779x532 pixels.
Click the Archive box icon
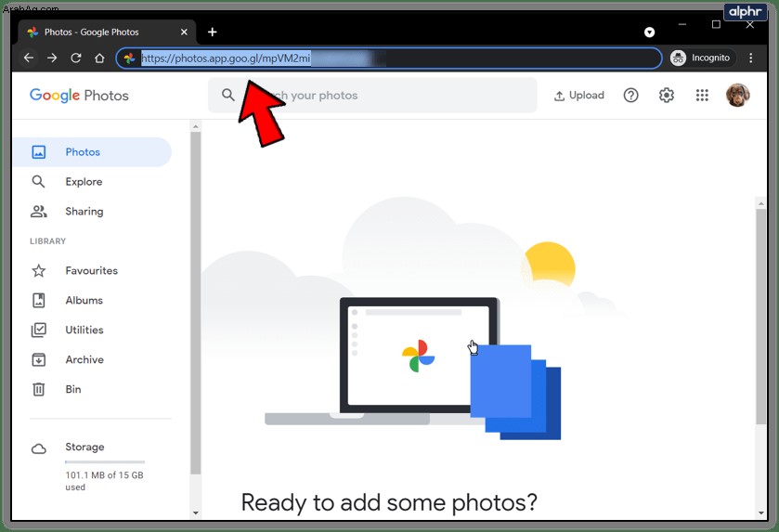click(39, 359)
